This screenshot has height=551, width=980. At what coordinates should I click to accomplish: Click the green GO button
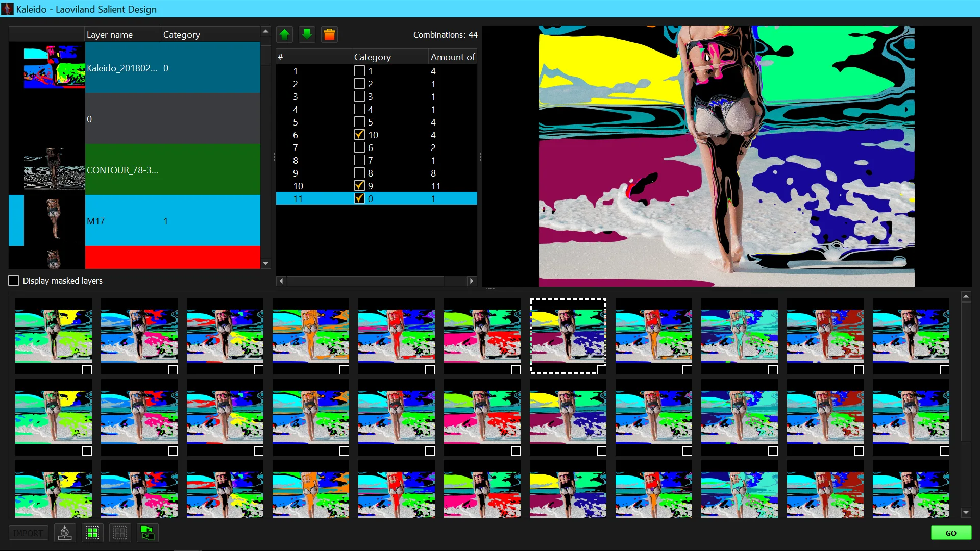[x=951, y=533]
